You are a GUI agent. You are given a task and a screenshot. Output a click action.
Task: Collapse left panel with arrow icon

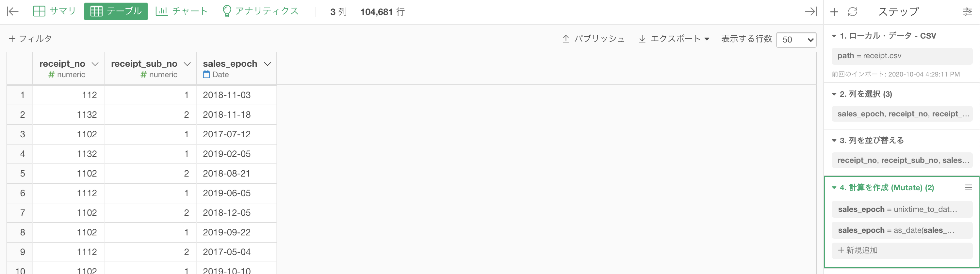tap(12, 11)
